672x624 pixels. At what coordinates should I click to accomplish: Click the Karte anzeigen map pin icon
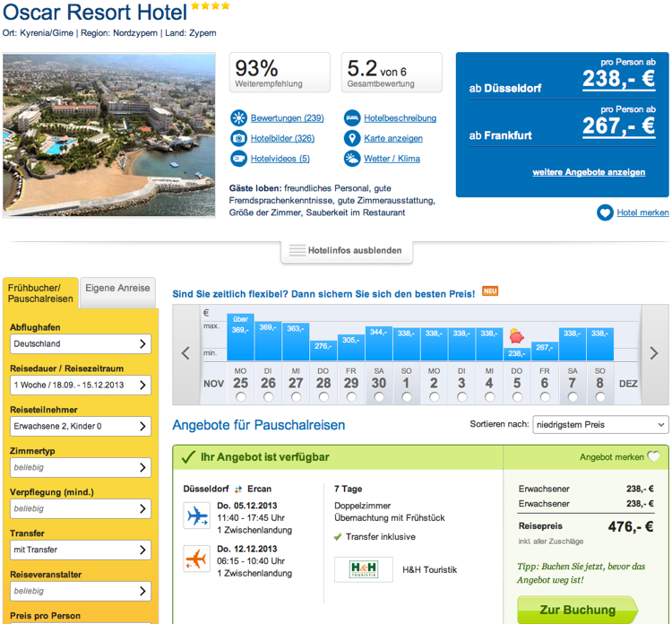pyautogui.click(x=352, y=138)
